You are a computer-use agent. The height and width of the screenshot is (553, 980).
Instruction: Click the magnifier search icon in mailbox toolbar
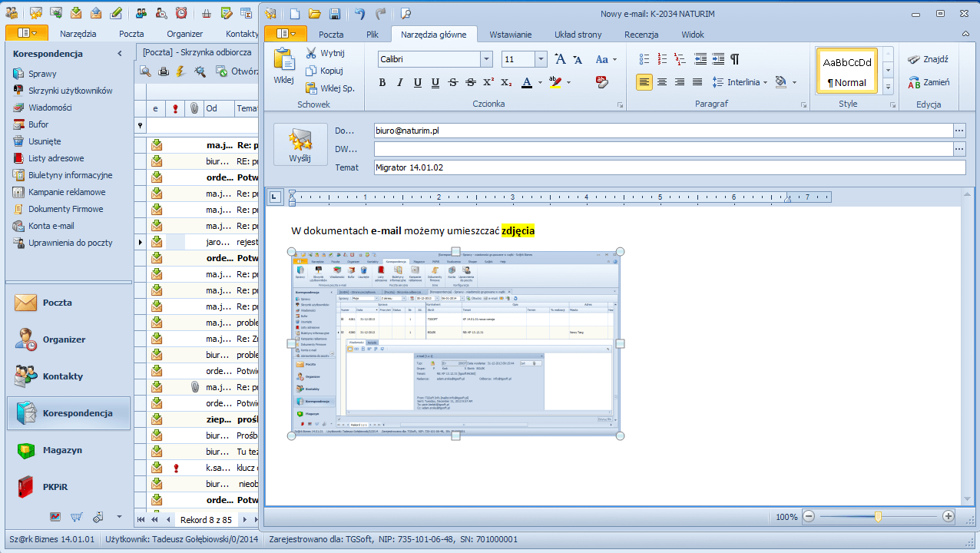coord(145,71)
